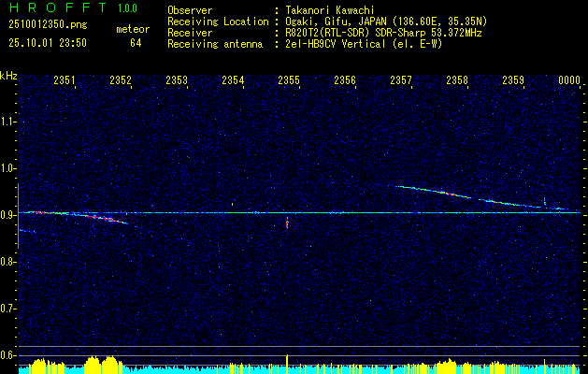Click the 2358 time axis marker
Viewport: 588px width, 374px height.
[x=457, y=79]
